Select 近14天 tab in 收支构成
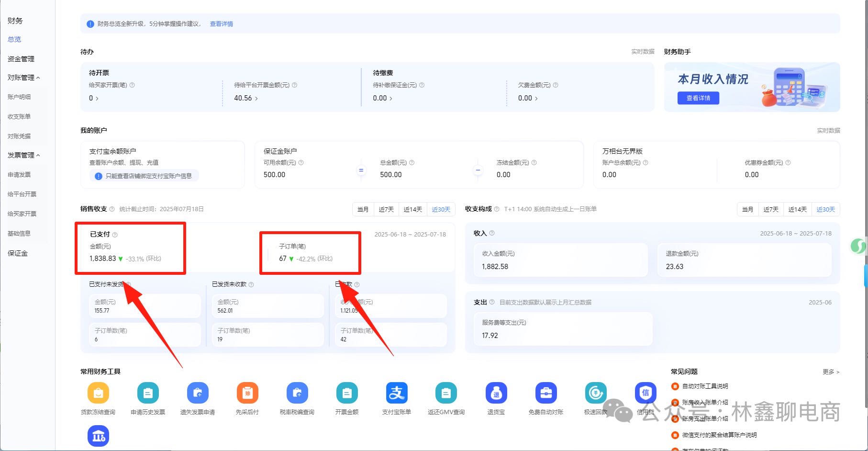The height and width of the screenshot is (451, 868). (797, 209)
